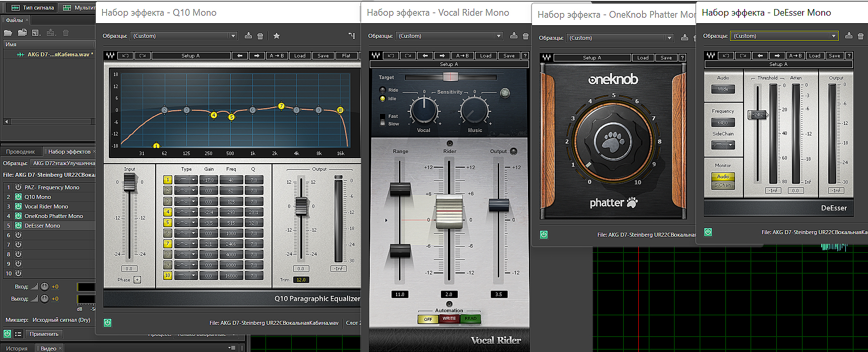Click the Waves logo in DeEsser toolbar
The height and width of the screenshot is (352, 868).
point(710,55)
